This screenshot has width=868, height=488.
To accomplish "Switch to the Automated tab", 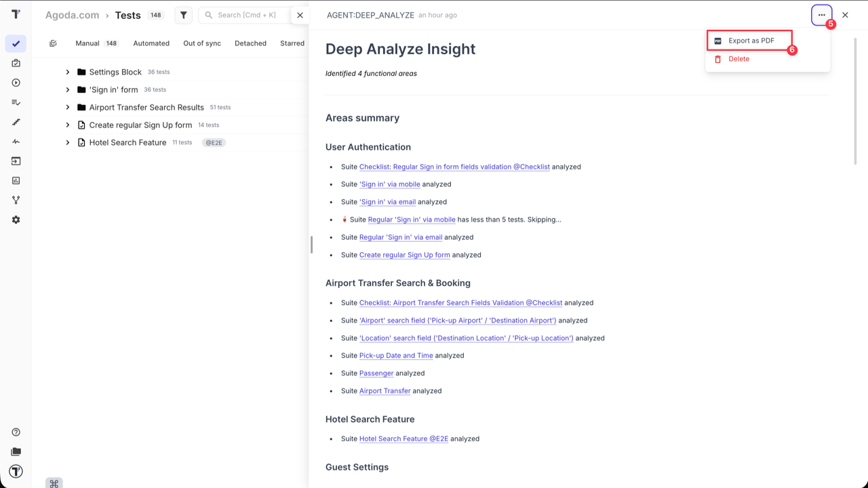I will click(151, 43).
